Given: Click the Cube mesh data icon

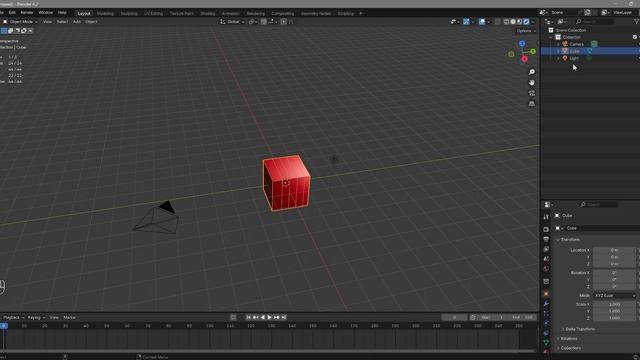Looking at the screenshot, I should point(589,51).
